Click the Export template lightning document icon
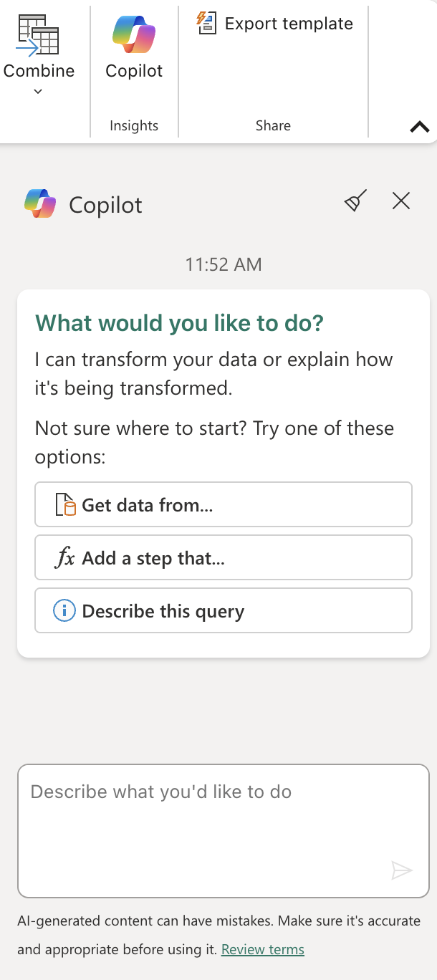 pyautogui.click(x=206, y=23)
